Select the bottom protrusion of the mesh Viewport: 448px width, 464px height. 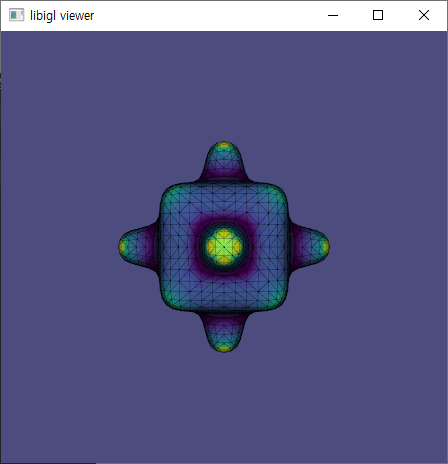tap(224, 332)
